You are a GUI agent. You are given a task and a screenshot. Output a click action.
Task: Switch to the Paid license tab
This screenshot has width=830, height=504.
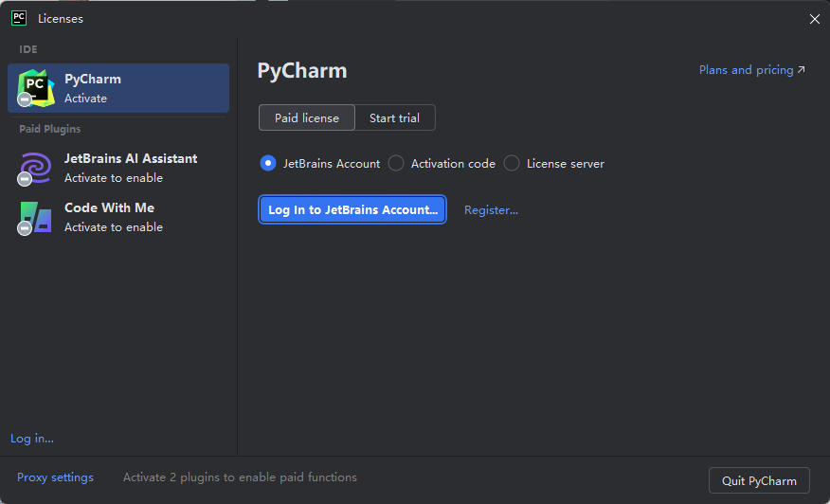pyautogui.click(x=306, y=117)
